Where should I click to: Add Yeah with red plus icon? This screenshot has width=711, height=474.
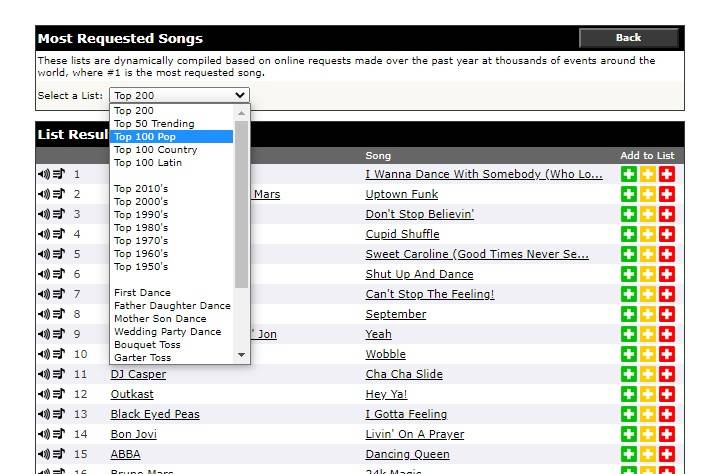point(667,334)
